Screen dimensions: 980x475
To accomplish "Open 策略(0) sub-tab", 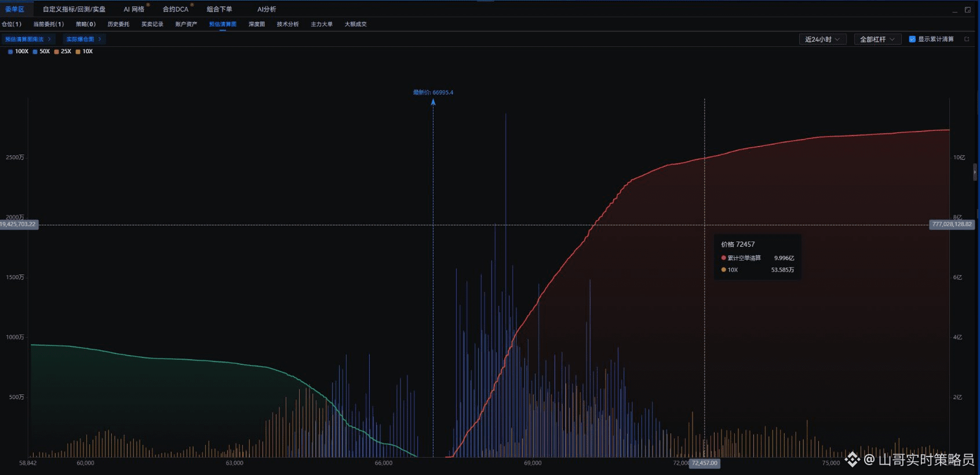I will pyautogui.click(x=86, y=24).
